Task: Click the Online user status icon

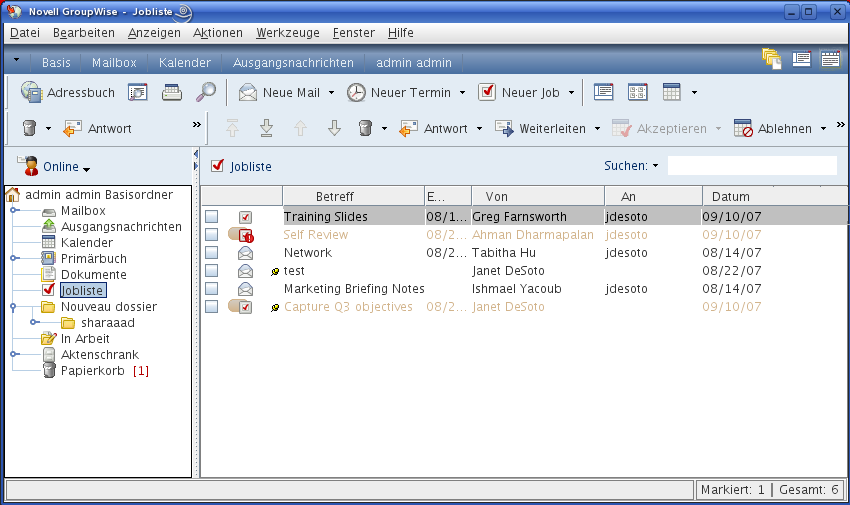Action: [28, 165]
